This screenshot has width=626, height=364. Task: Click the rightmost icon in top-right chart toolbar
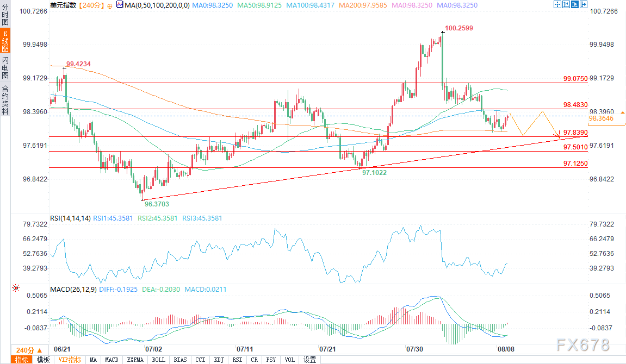point(584,4)
